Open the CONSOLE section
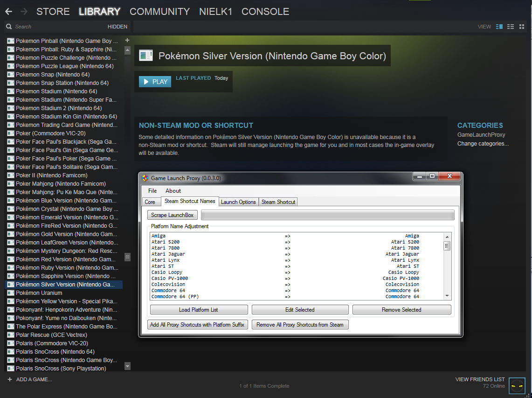This screenshot has height=398, width=532. (265, 12)
